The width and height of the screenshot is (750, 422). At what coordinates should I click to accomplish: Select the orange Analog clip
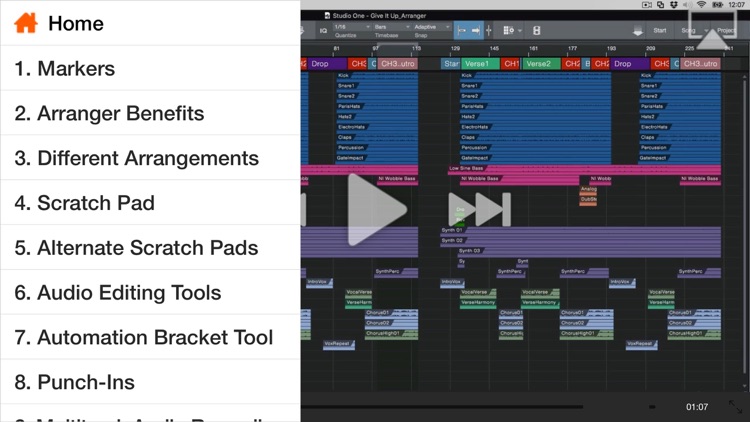click(588, 189)
